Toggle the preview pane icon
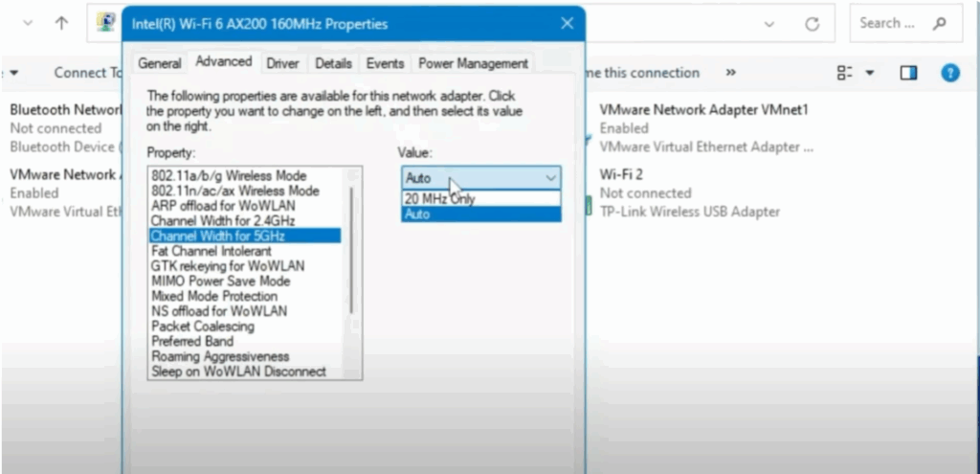The width and height of the screenshot is (980, 474). pyautogui.click(x=908, y=73)
